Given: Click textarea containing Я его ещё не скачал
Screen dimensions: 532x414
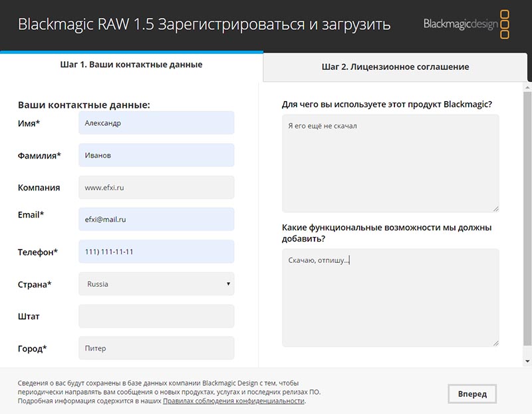Looking at the screenshot, I should (390, 163).
